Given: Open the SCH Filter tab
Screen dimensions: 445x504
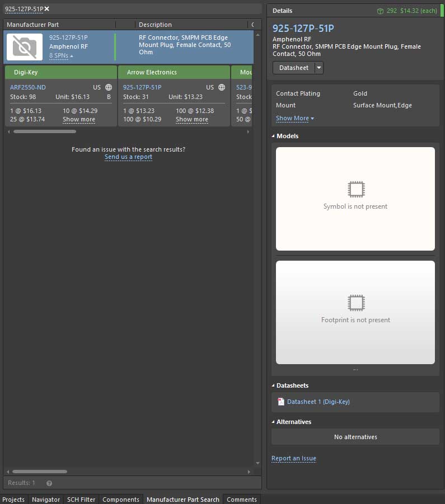Looking at the screenshot, I should 81,500.
